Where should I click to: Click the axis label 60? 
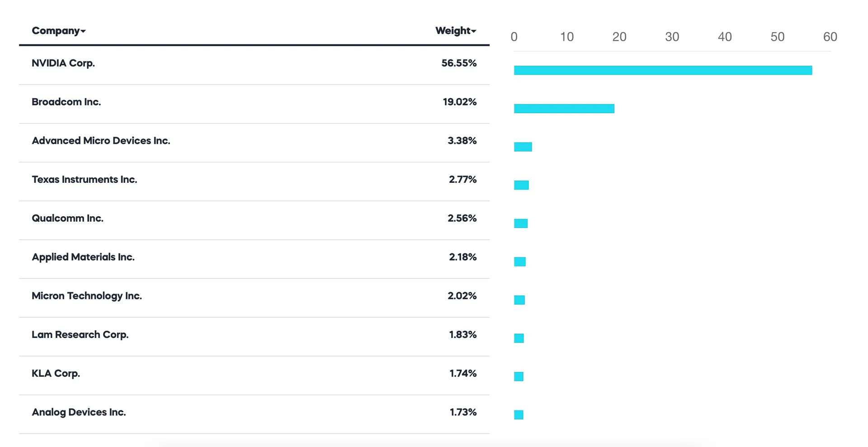[830, 37]
